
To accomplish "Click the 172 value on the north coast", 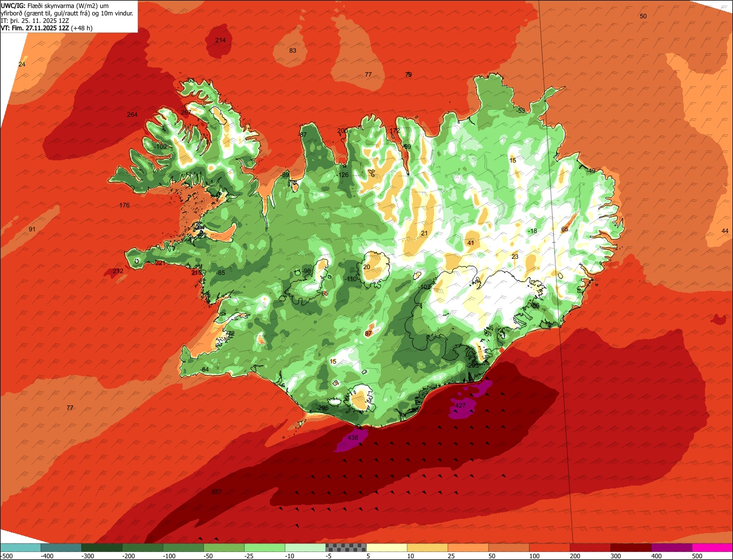I will point(395,131).
